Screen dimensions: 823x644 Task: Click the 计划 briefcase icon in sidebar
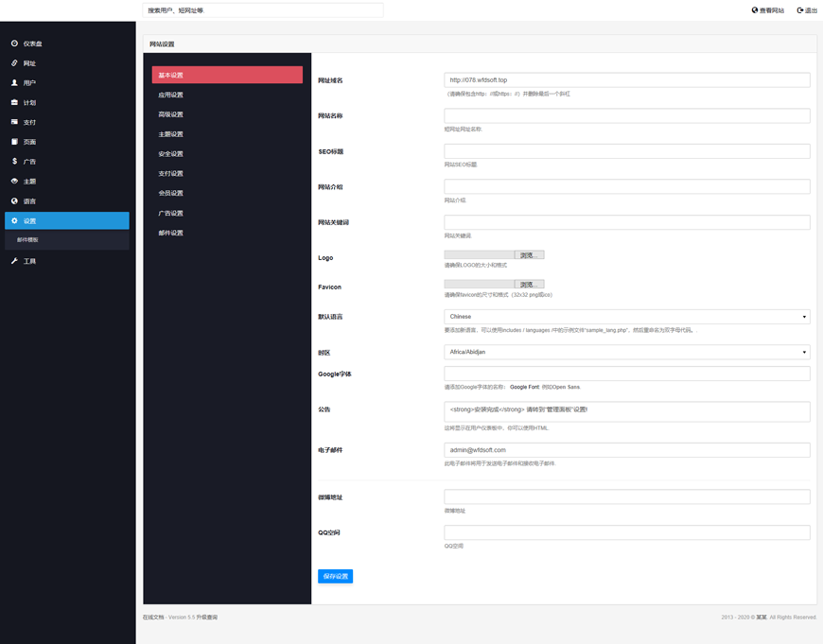pos(14,102)
